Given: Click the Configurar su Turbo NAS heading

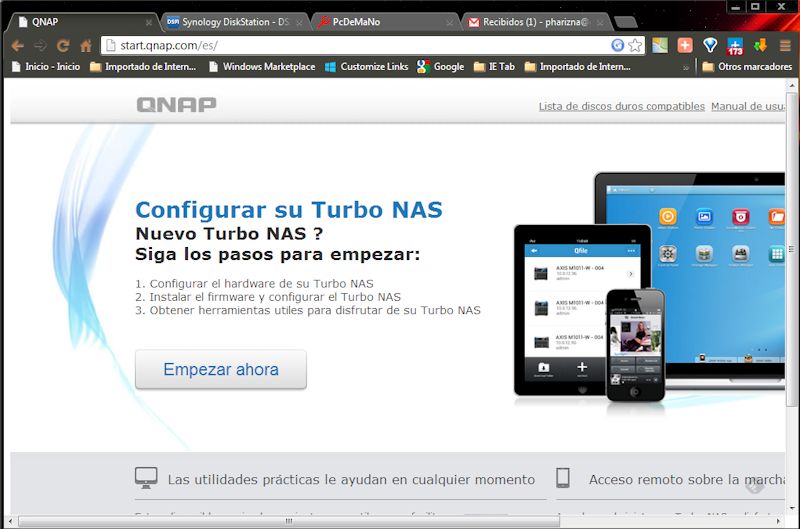Looking at the screenshot, I should point(289,210).
